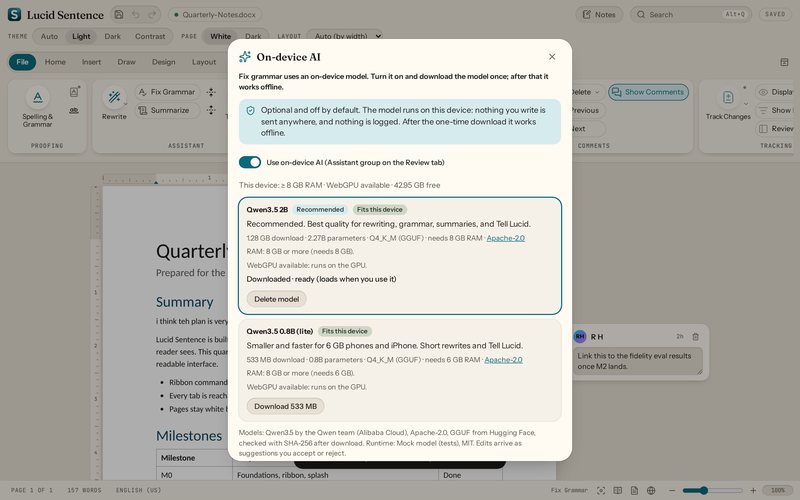The image size is (800, 500).
Task: Click the Undo arrow icon
Action: 135,14
